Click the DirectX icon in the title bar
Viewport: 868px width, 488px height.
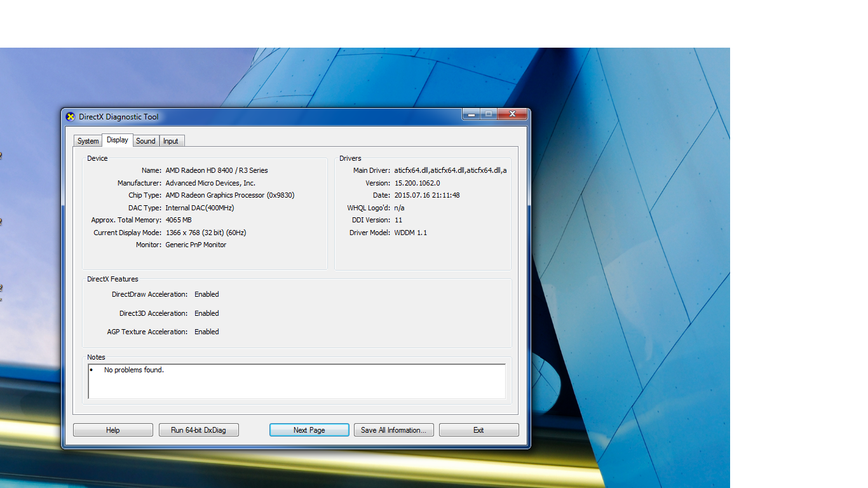[71, 117]
